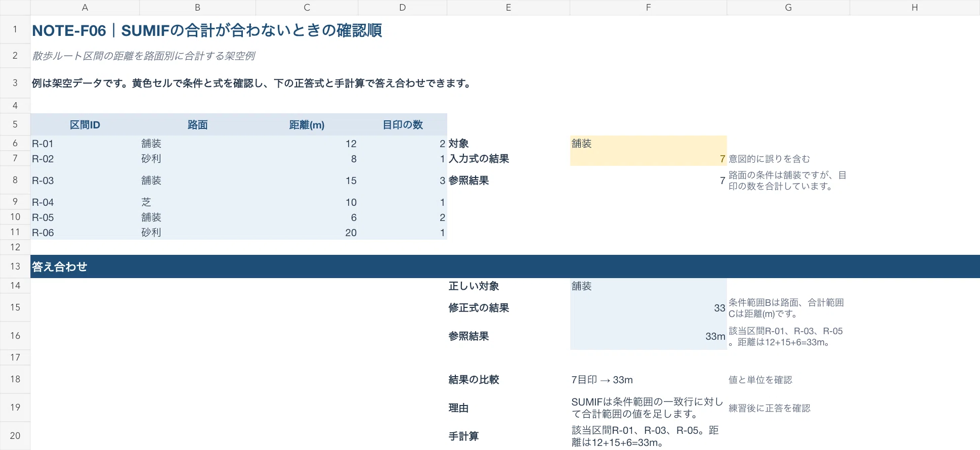Click the note 値と単位を確認
The image size is (980, 450).
pyautogui.click(x=760, y=380)
